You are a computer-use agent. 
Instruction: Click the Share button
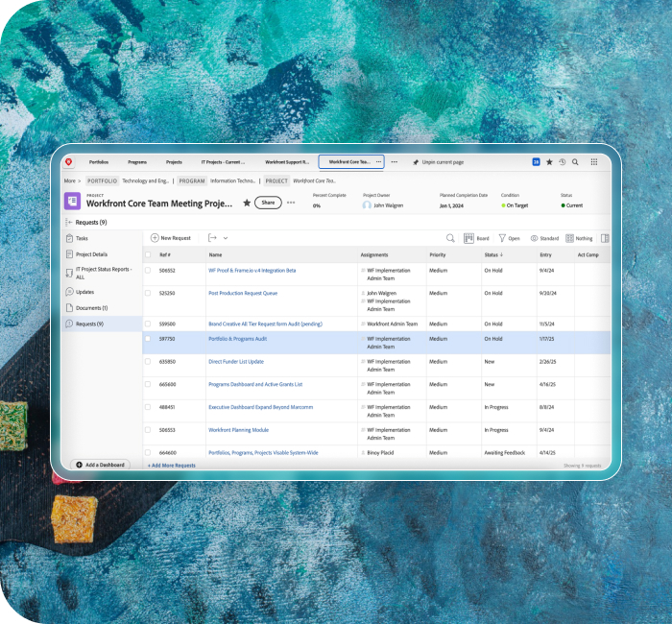pos(268,203)
